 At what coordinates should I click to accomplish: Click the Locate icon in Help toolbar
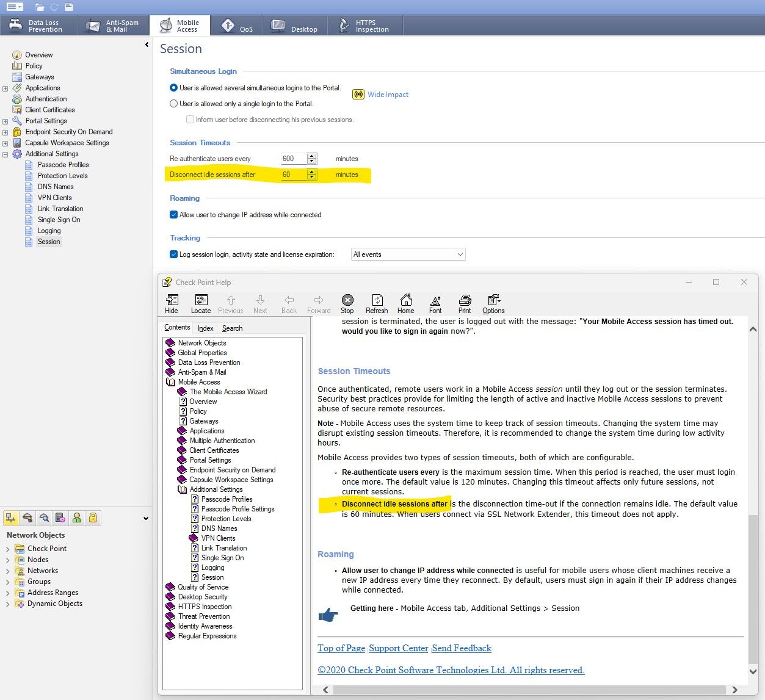pyautogui.click(x=201, y=303)
